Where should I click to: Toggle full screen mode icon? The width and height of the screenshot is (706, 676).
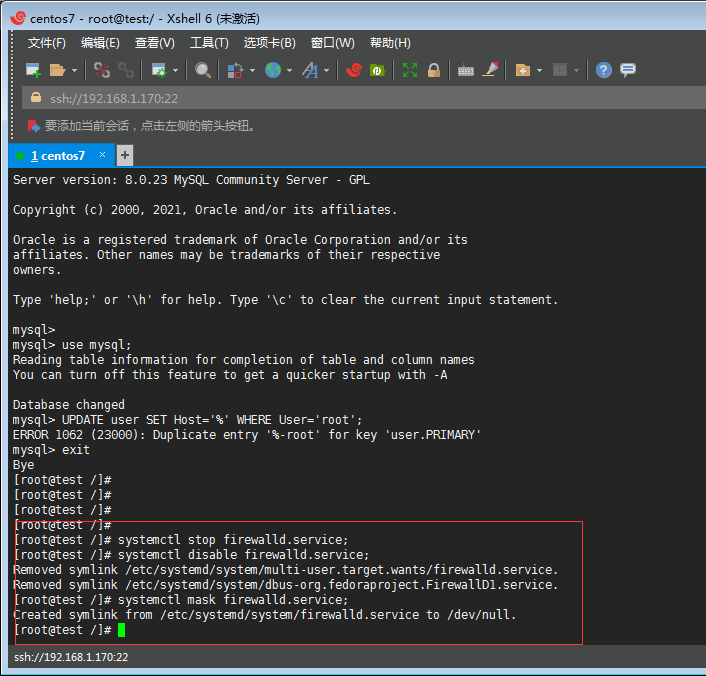pos(410,70)
